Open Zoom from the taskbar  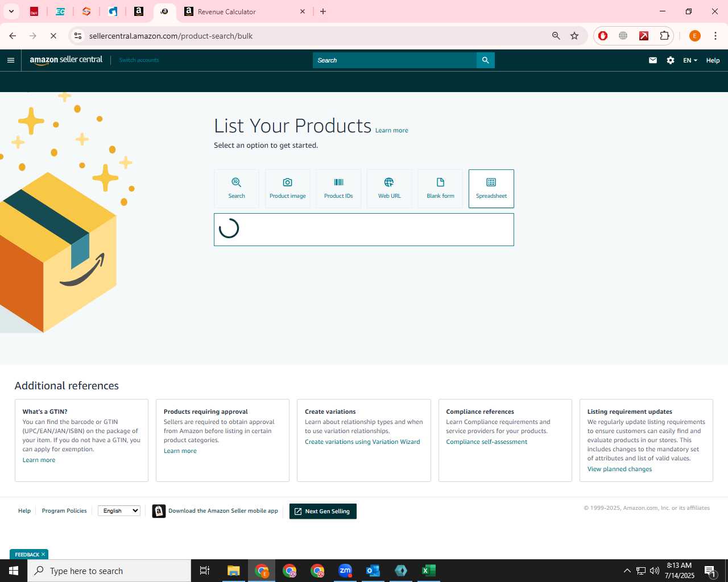point(345,571)
